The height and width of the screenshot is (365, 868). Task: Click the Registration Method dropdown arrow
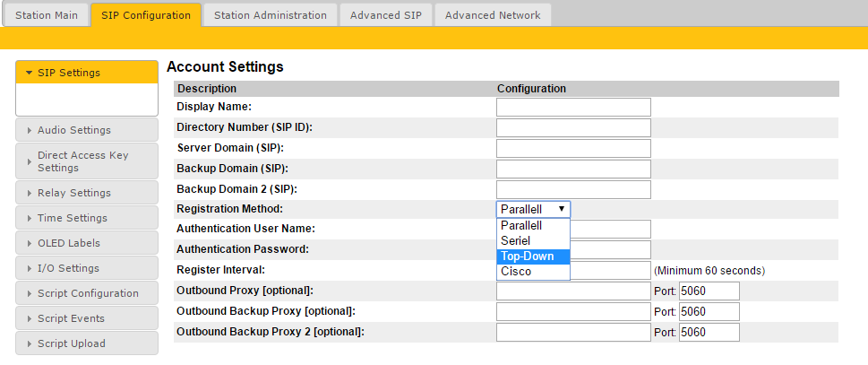(561, 209)
